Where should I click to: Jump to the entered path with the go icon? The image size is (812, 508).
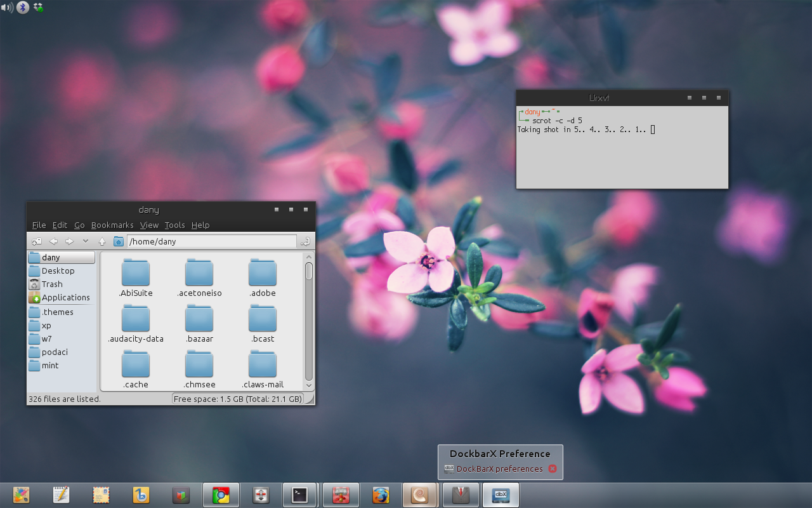tap(305, 241)
